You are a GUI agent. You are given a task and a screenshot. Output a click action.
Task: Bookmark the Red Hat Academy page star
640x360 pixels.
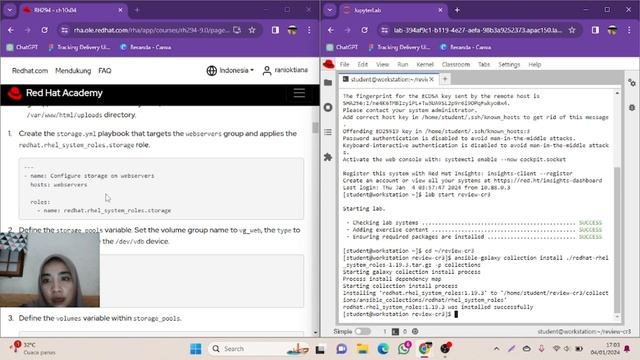tap(252, 30)
